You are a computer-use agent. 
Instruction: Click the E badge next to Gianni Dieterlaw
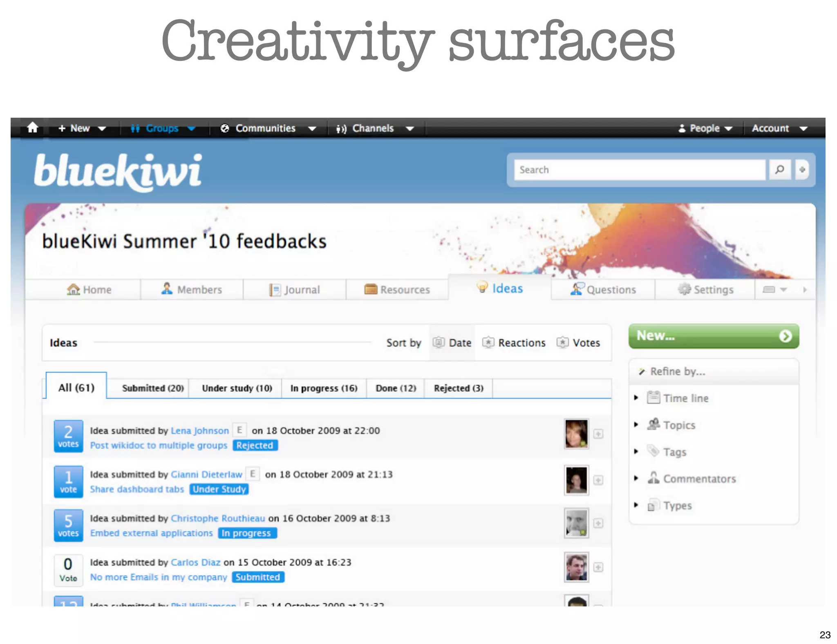pyautogui.click(x=253, y=474)
